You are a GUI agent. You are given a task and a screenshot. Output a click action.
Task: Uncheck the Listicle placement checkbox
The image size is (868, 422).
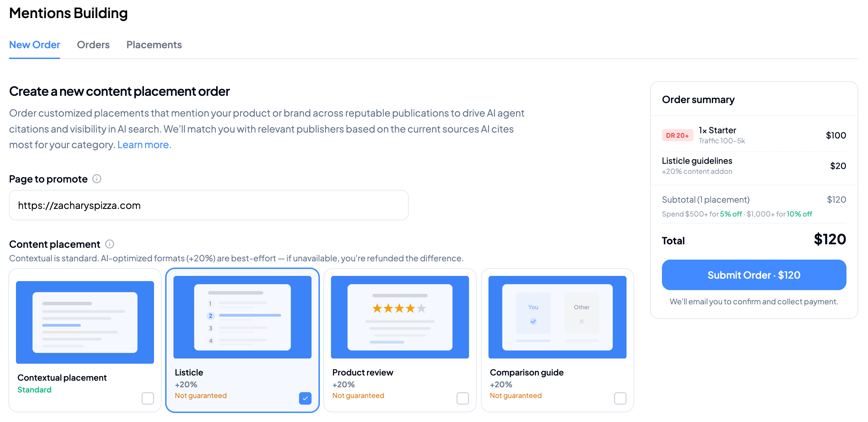pyautogui.click(x=305, y=398)
